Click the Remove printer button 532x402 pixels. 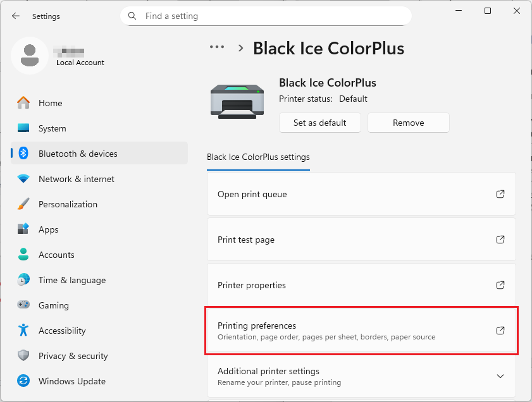click(x=408, y=123)
